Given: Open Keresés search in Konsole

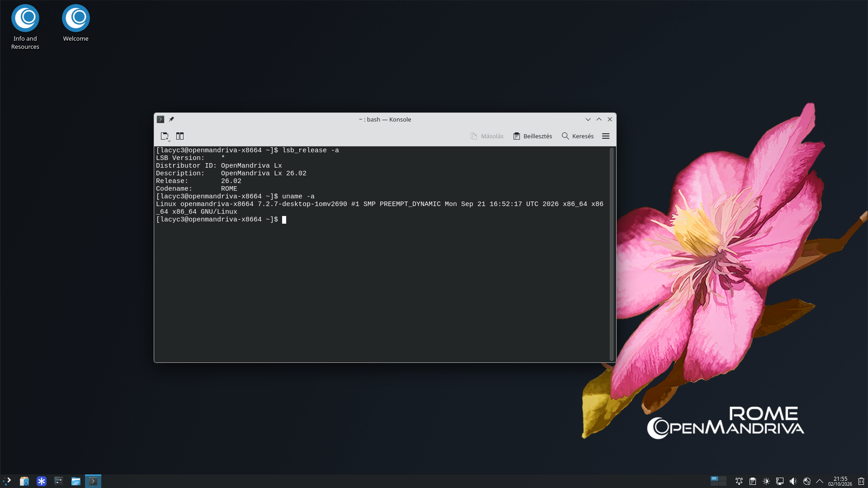Looking at the screenshot, I should coord(578,136).
